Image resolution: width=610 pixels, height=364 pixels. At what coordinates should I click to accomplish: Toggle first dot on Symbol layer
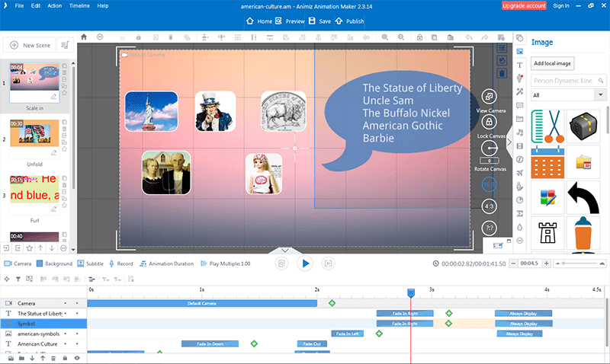(66, 324)
